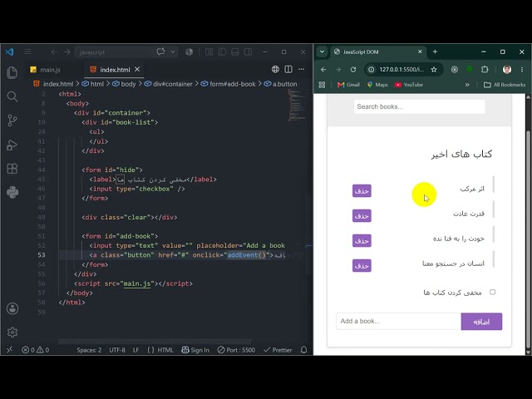Open preview with the globe icon
The width and height of the screenshot is (532, 399).
tap(275, 69)
